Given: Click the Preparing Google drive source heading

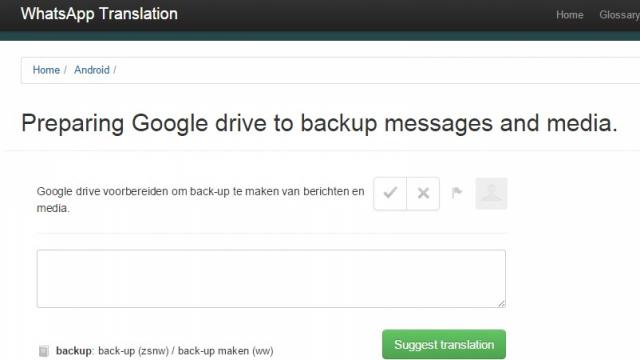Looking at the screenshot, I should (x=319, y=123).
